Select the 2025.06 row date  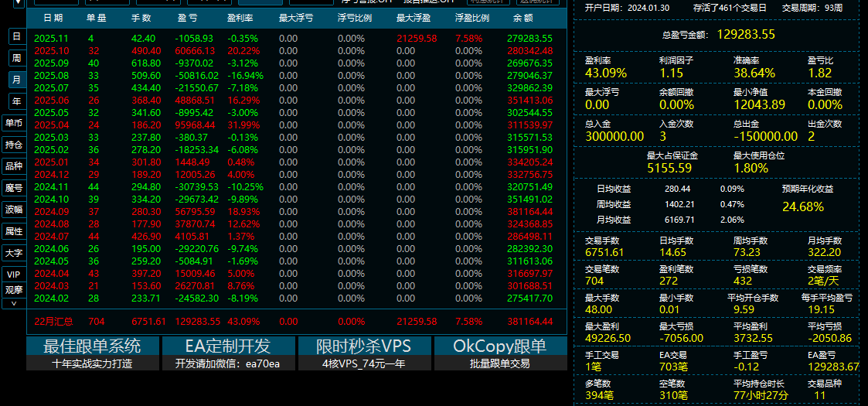[51, 101]
